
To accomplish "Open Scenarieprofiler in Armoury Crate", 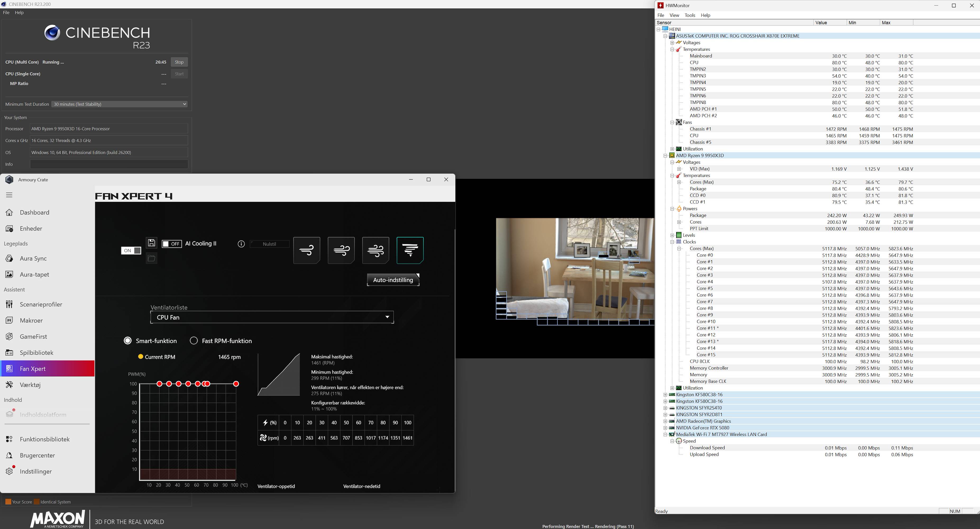I will (41, 304).
